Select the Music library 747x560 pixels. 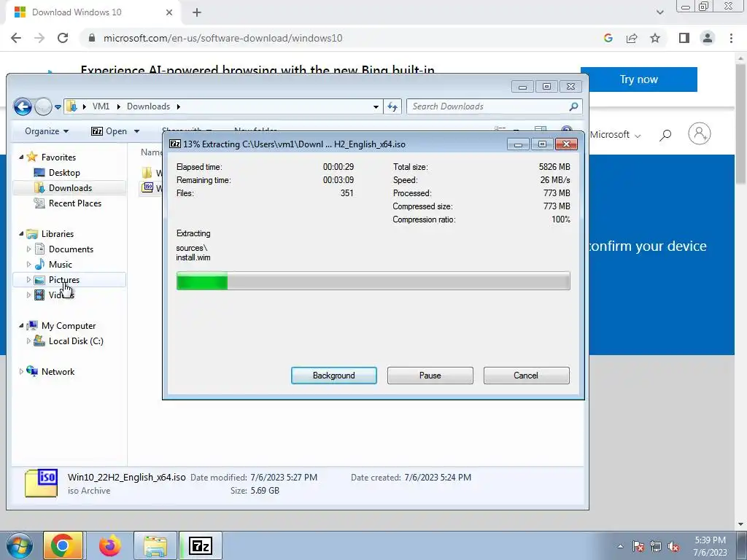tap(60, 264)
